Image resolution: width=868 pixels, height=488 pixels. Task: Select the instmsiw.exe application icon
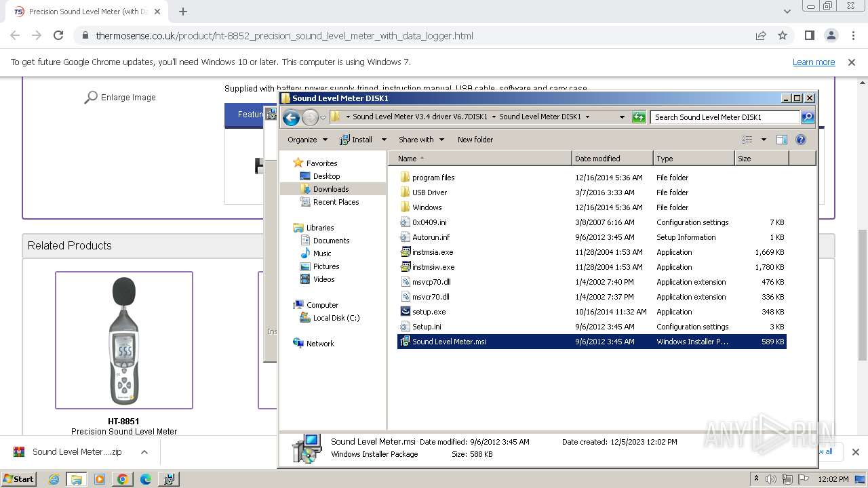coord(405,267)
